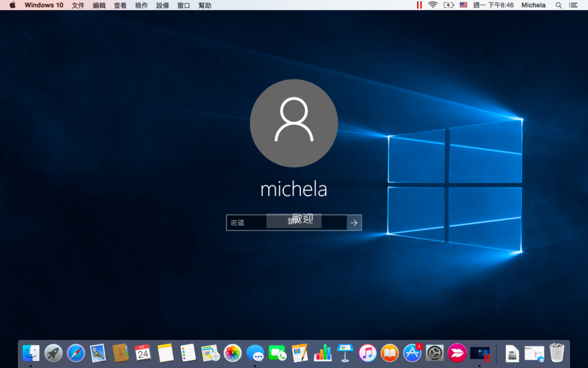Launch the pink Skitch app
Image resolution: width=588 pixels, height=368 pixels.
coord(457,353)
